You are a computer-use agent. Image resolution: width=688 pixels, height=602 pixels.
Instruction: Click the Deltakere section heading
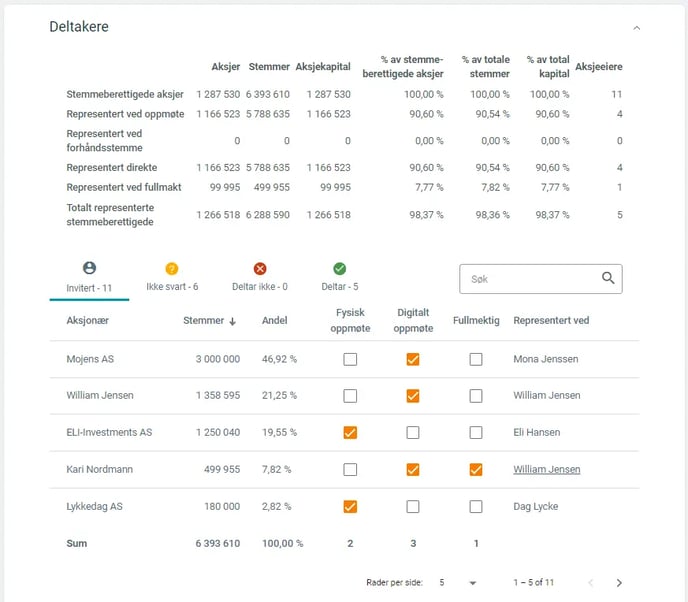(x=79, y=27)
